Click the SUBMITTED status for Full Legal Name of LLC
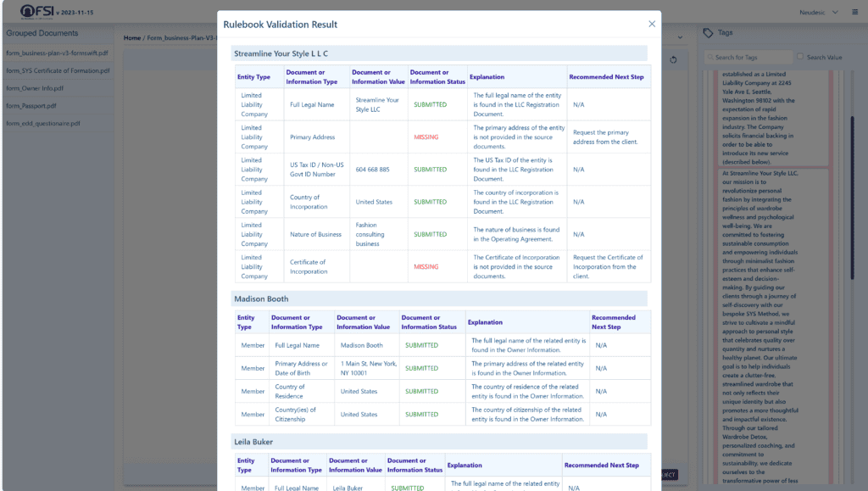 click(x=430, y=104)
